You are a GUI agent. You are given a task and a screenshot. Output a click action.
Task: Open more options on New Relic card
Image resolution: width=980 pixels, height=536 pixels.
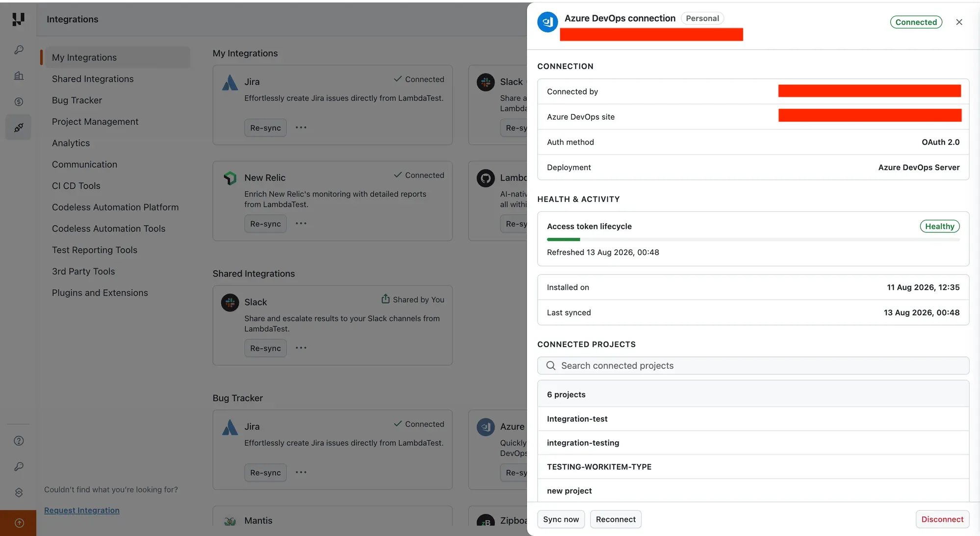(x=301, y=224)
